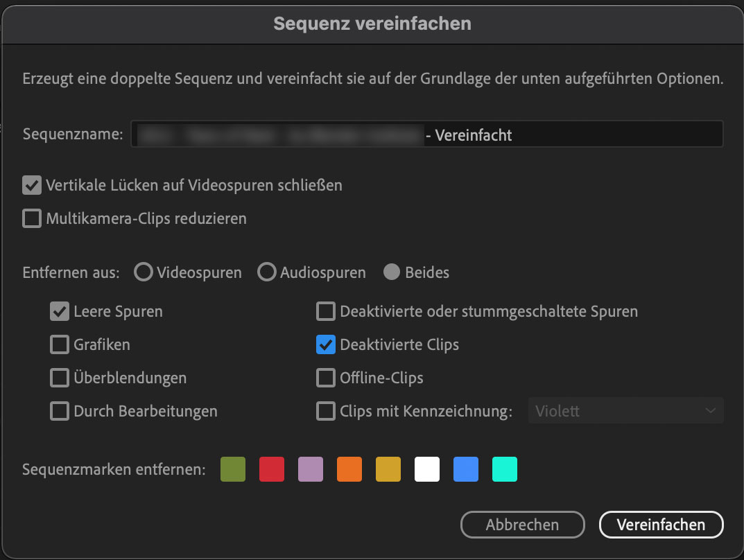Click the Sequenzname text field
744x560 pixels.
[x=427, y=134]
